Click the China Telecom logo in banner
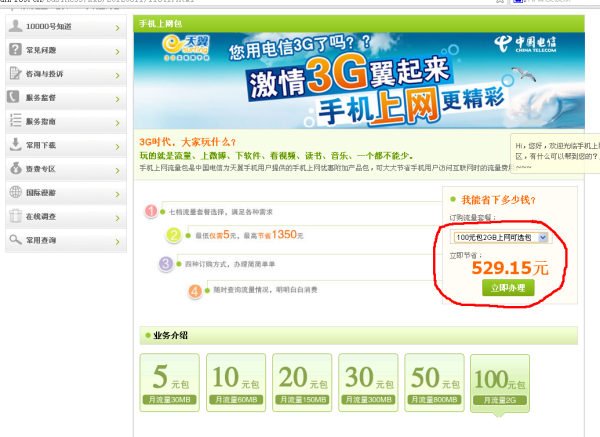 [525, 44]
